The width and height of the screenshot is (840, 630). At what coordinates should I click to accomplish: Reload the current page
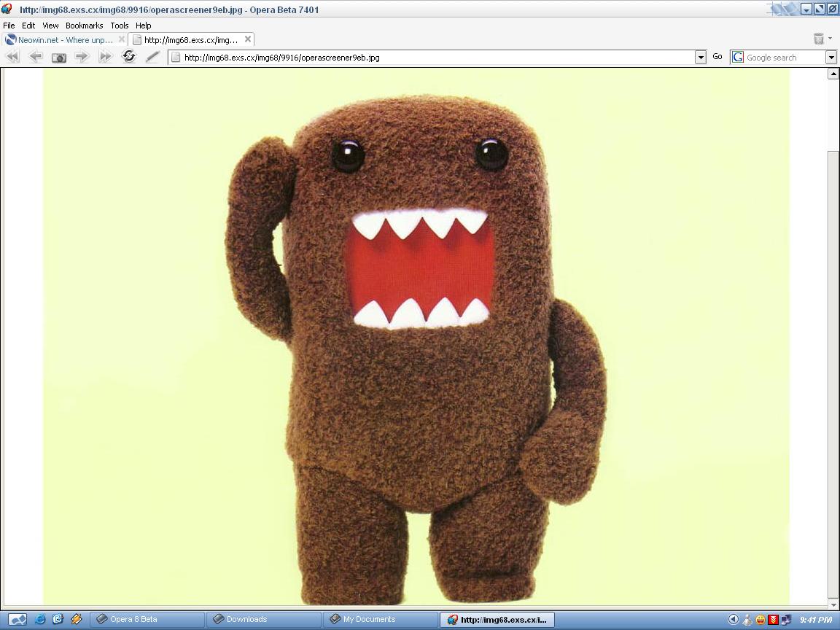click(x=129, y=57)
